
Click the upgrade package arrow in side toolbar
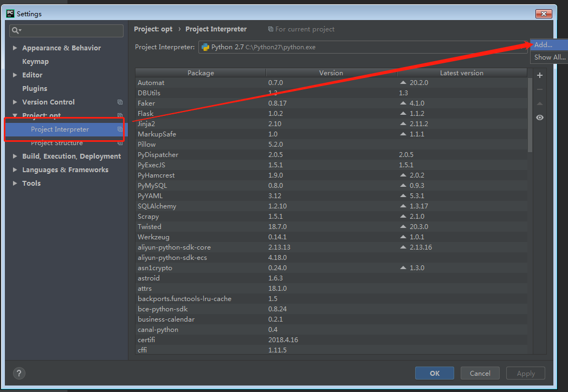pos(539,103)
